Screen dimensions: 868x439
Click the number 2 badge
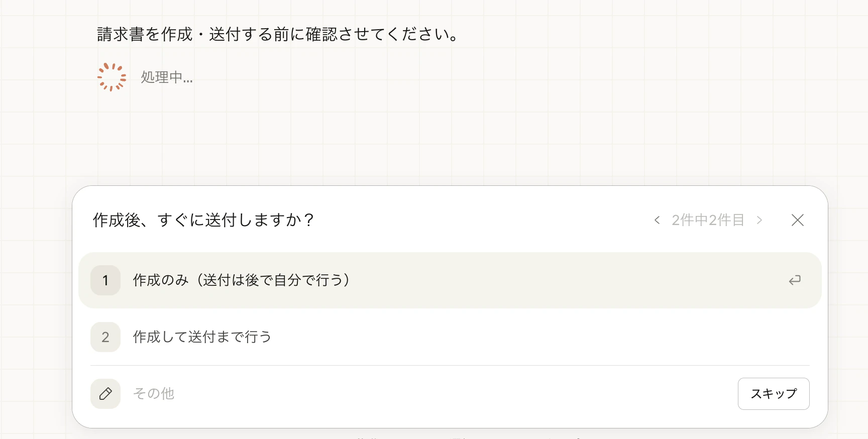coord(105,337)
